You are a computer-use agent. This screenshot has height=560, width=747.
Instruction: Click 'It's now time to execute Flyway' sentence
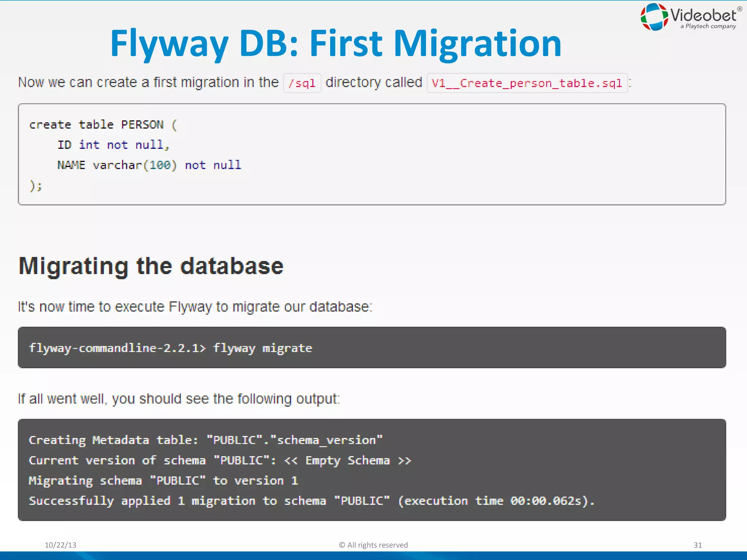point(196,307)
